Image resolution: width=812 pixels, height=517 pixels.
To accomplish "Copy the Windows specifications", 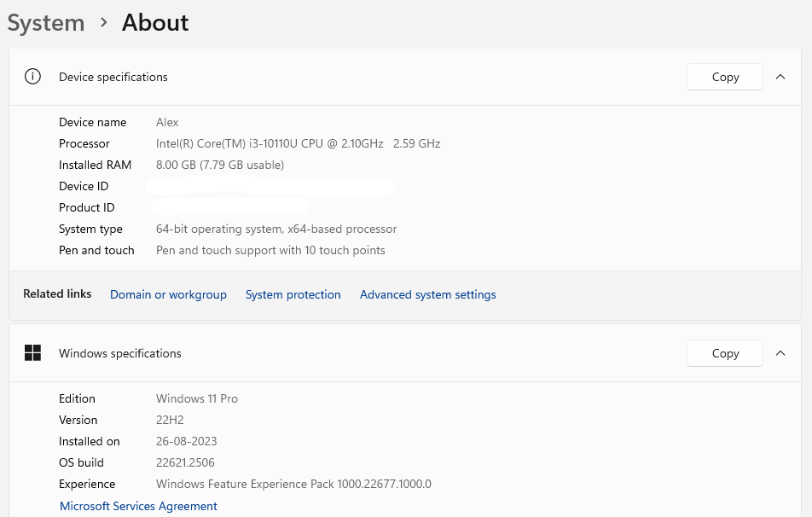I will click(x=725, y=353).
